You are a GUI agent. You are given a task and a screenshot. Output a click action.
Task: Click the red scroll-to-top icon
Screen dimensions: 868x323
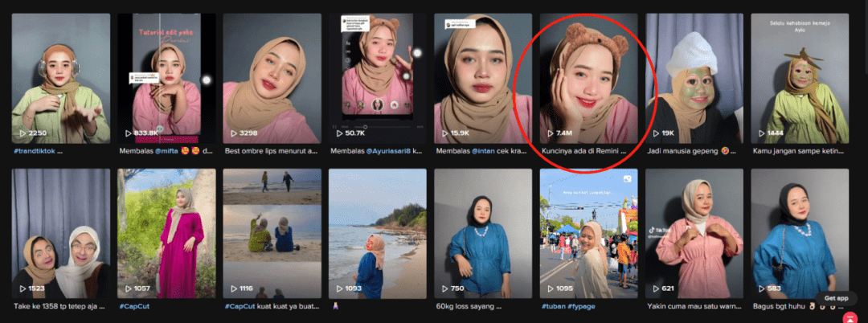849,318
